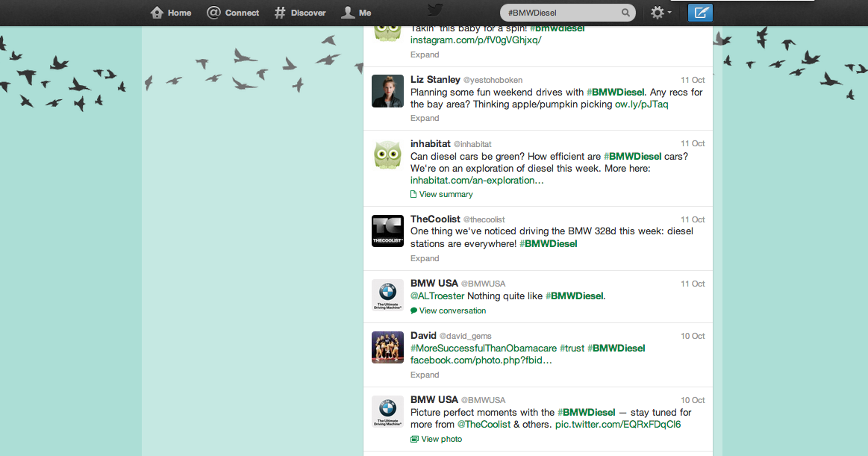This screenshot has height=456, width=868.
Task: Open the @thecoolist handle
Action: tap(484, 219)
